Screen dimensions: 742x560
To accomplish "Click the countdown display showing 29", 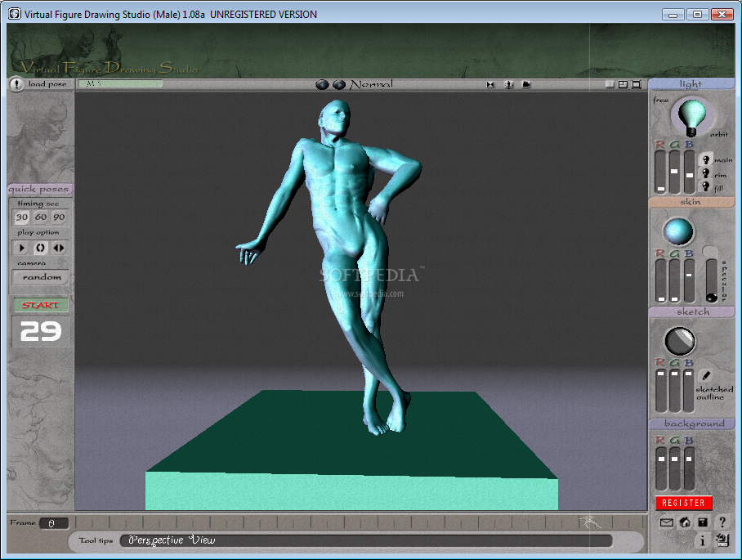I will coord(41,331).
